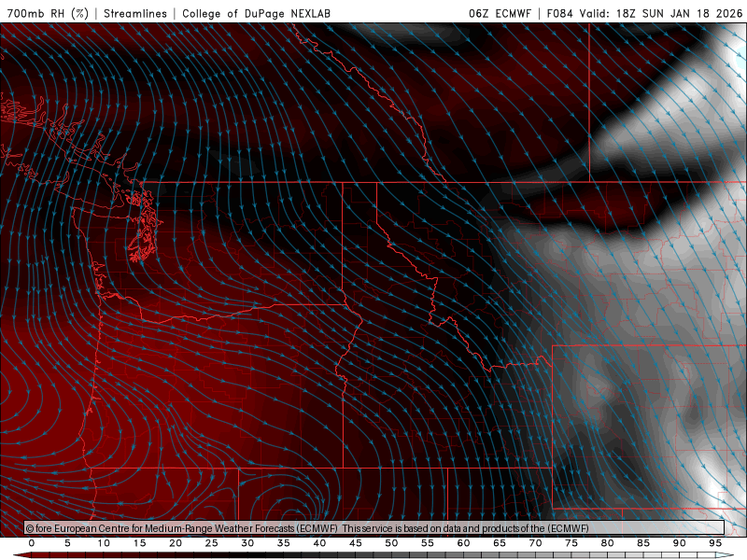The height and width of the screenshot is (560, 747).
Task: Click the "75" colorbar tick label
Action: (571, 543)
